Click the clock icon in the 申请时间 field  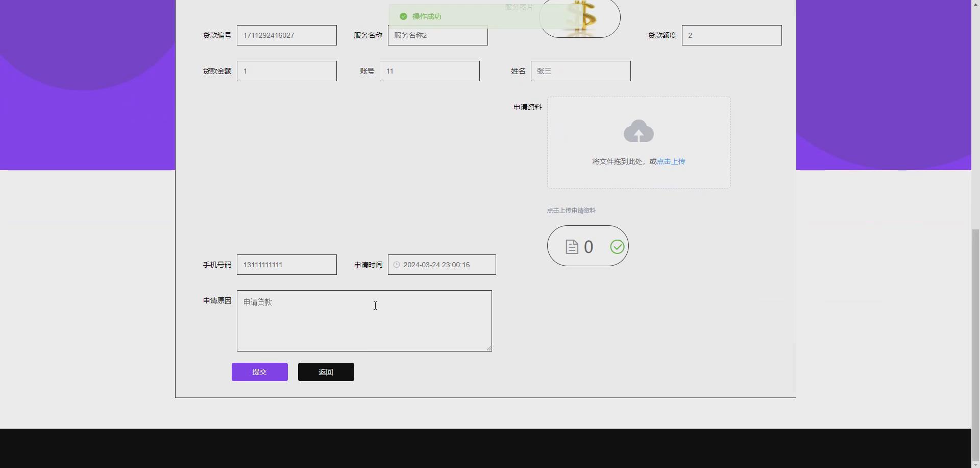(397, 264)
